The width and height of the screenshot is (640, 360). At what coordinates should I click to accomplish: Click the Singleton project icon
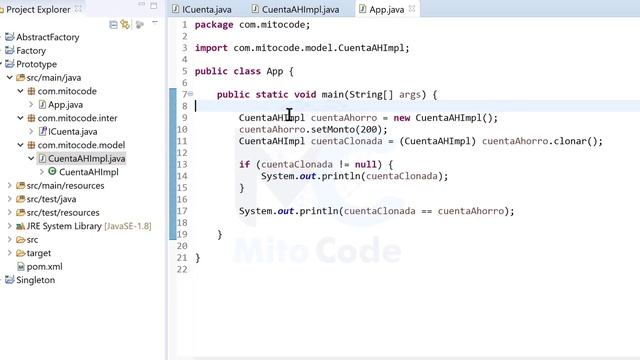tap(10, 280)
